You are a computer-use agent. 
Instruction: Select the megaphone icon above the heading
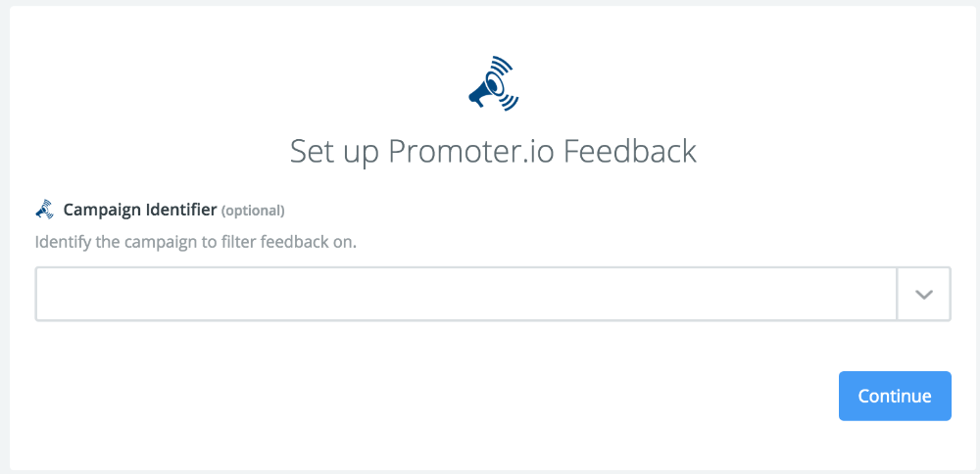tap(492, 83)
